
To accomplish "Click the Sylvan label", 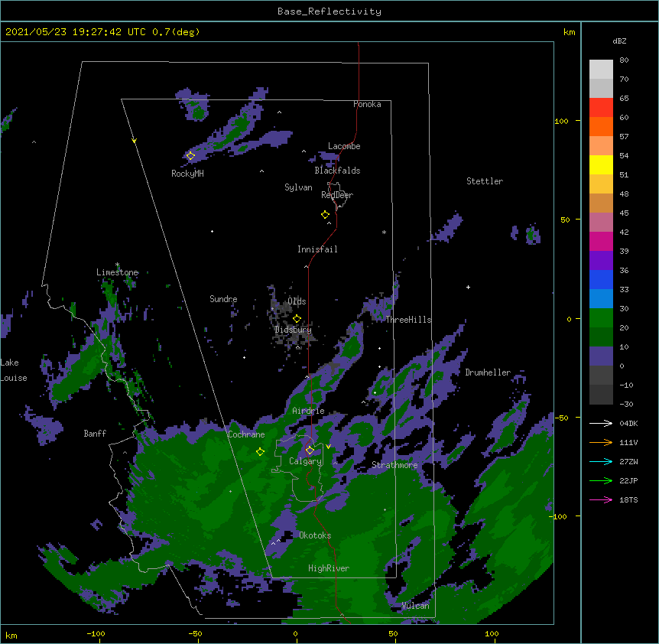I will [298, 187].
